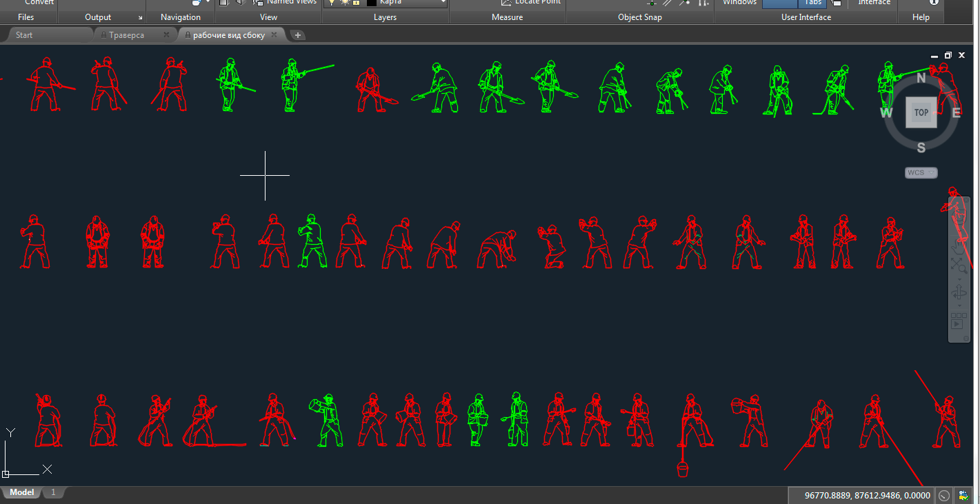Click W on the ViewCube compass
Screen dimensions: 980x504
tap(886, 113)
